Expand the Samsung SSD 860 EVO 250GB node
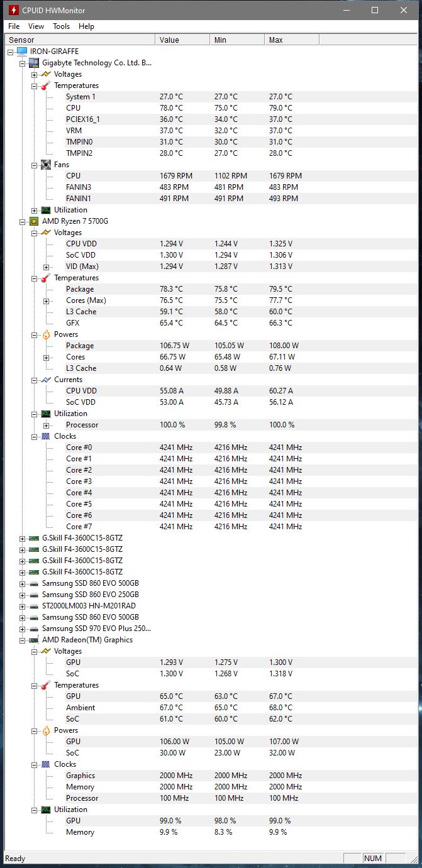 [23, 595]
